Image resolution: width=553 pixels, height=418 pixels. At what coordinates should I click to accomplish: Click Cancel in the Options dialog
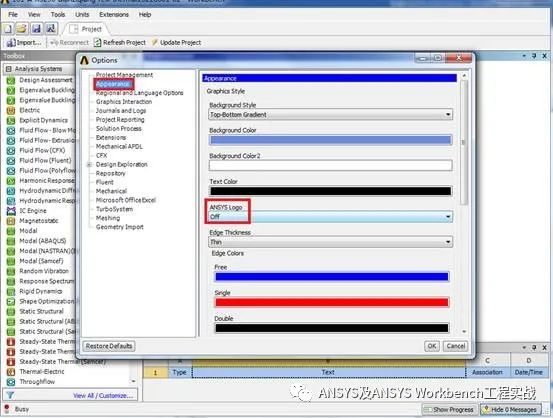(x=455, y=346)
